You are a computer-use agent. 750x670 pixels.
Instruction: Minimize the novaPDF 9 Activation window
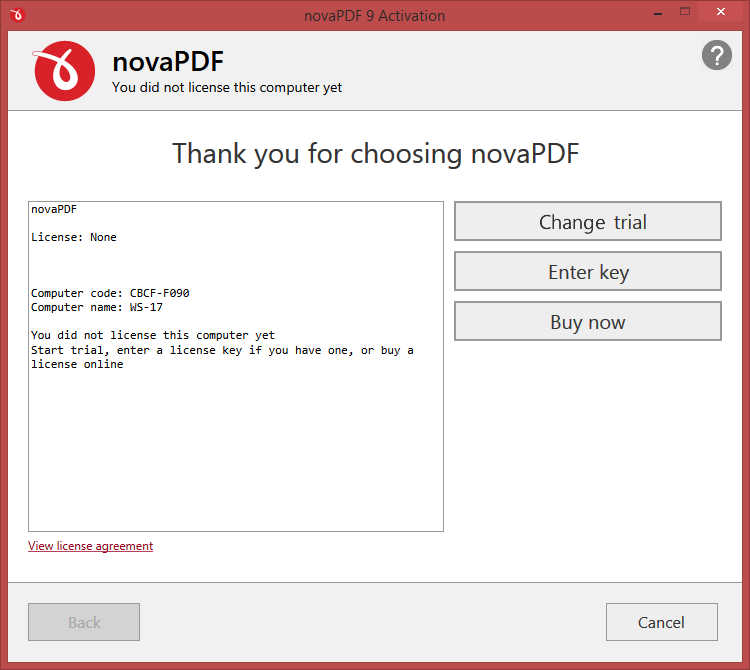point(658,12)
